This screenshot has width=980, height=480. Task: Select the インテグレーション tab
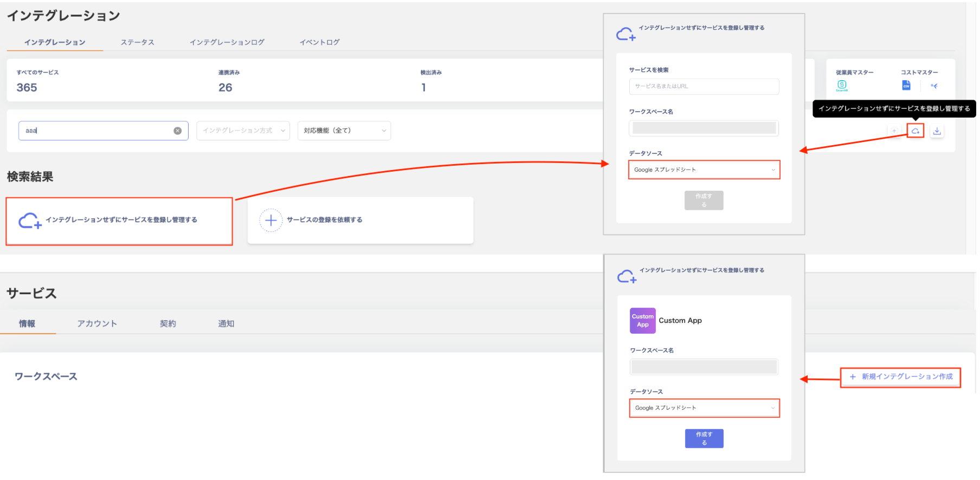coord(55,42)
